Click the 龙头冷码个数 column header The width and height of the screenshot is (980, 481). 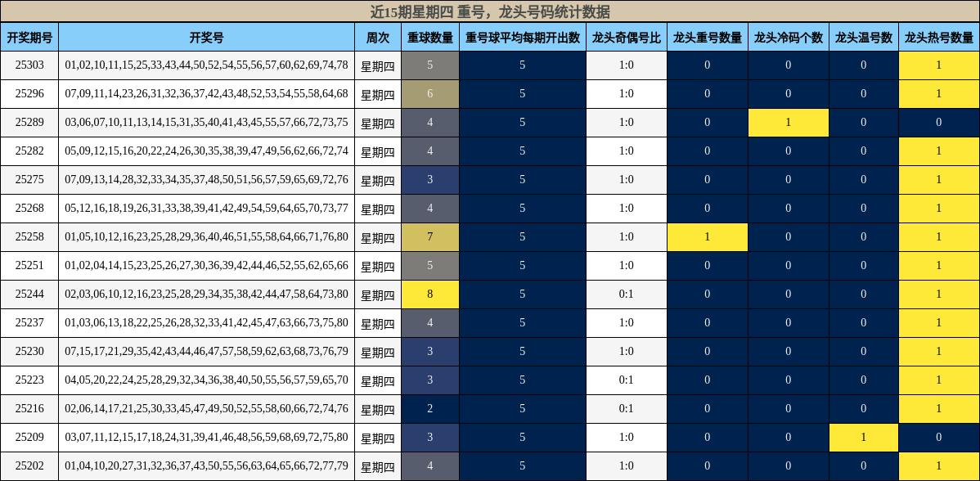[788, 36]
